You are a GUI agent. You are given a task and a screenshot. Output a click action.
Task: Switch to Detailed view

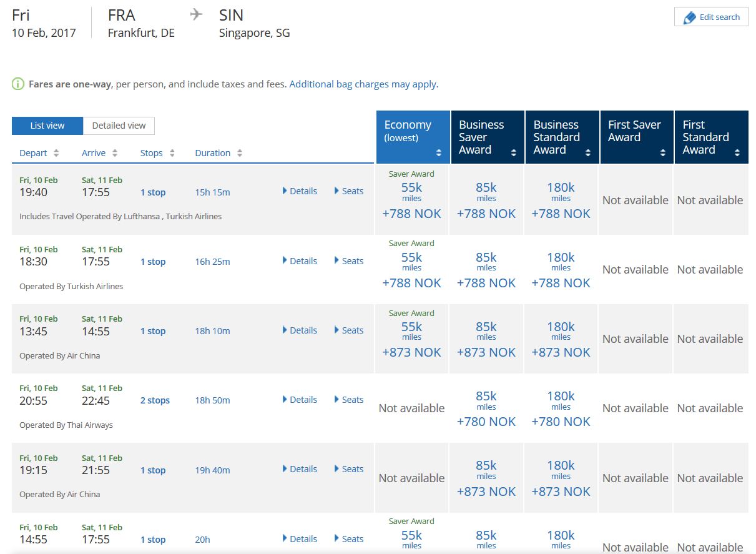point(119,126)
